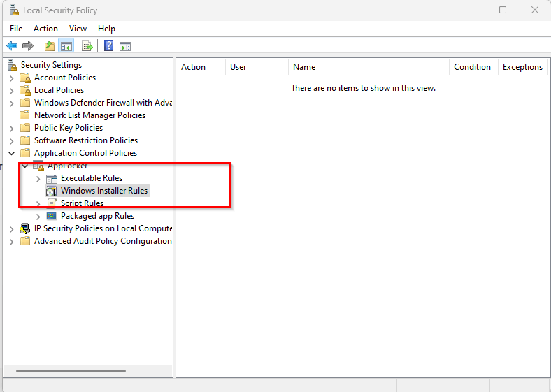The image size is (551, 392).
Task: Expand Windows Defender Firewall node
Action: point(12,103)
